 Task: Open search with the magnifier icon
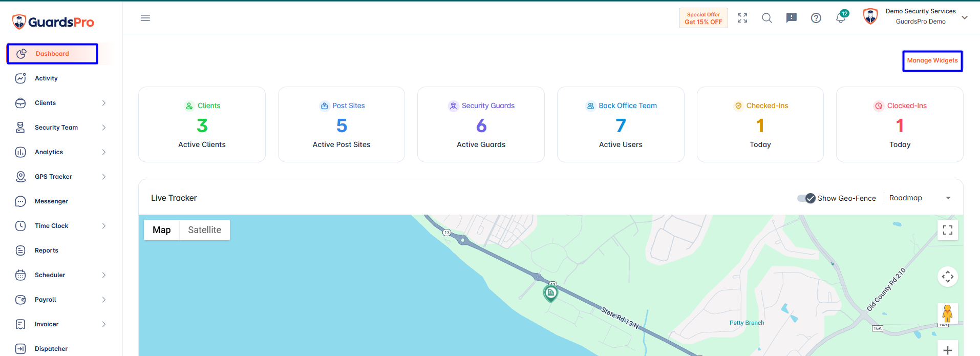click(766, 18)
